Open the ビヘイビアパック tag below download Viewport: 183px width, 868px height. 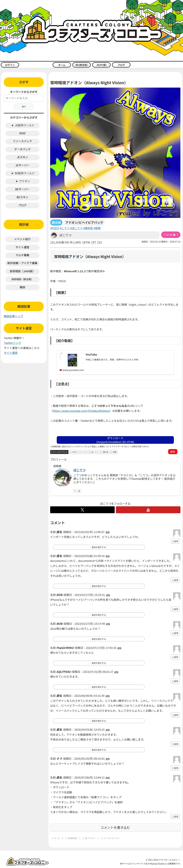pyautogui.click(x=59, y=452)
